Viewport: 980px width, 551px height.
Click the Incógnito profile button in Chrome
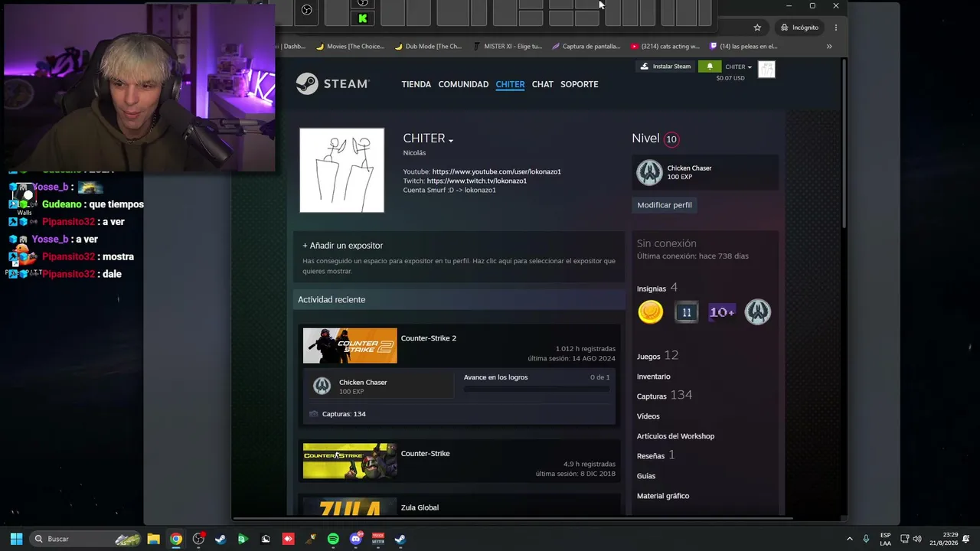tap(799, 28)
